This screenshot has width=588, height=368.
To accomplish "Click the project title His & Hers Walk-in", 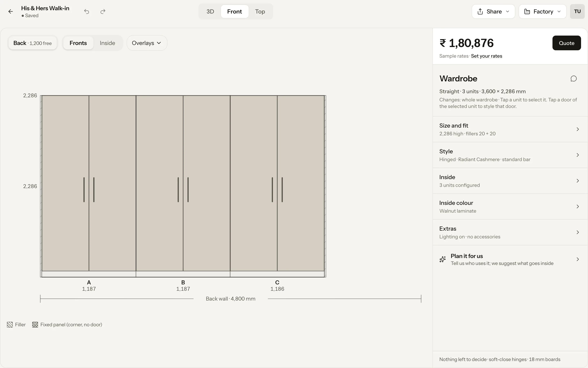I will click(45, 8).
